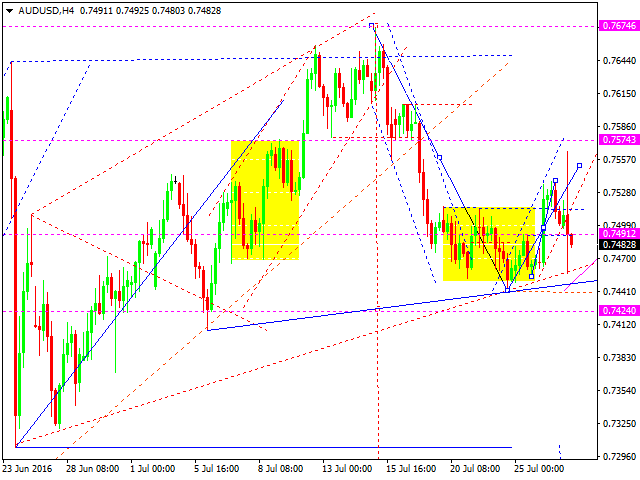Click the 0.74120 price scale value

[x=619, y=324]
